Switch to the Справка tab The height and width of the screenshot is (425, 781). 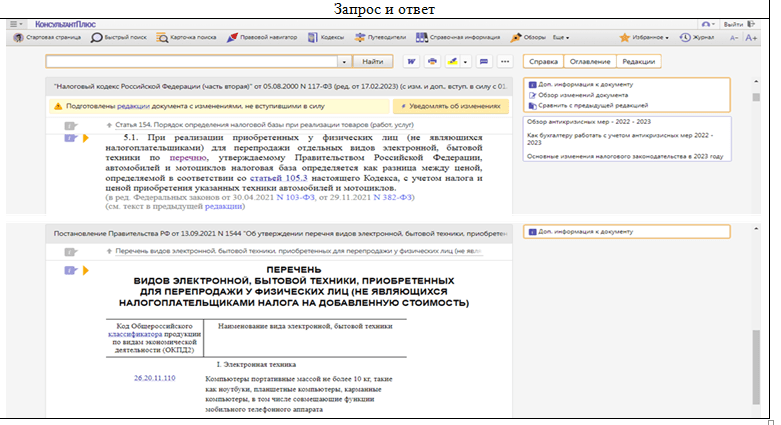(543, 61)
